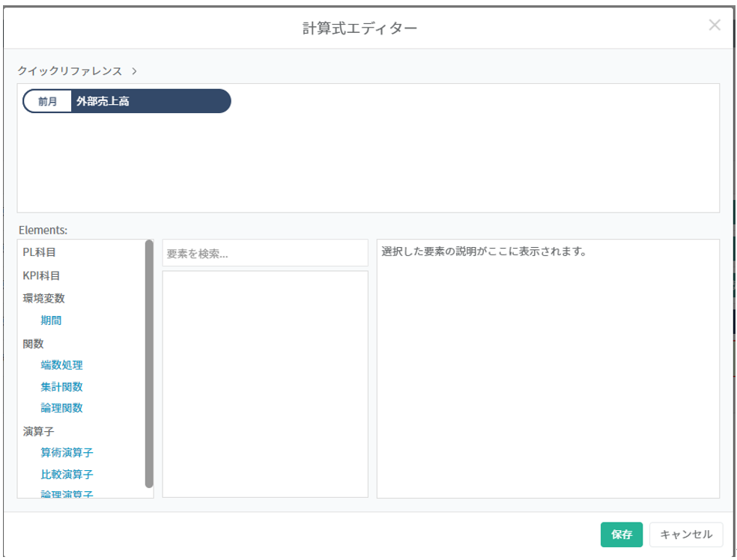Select PL科目 in the Elements list
The height and width of the screenshot is (560, 737).
pyautogui.click(x=40, y=253)
